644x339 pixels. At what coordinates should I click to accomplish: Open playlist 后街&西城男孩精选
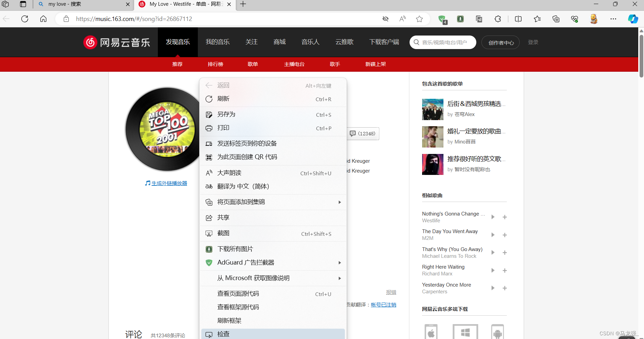coord(476,104)
